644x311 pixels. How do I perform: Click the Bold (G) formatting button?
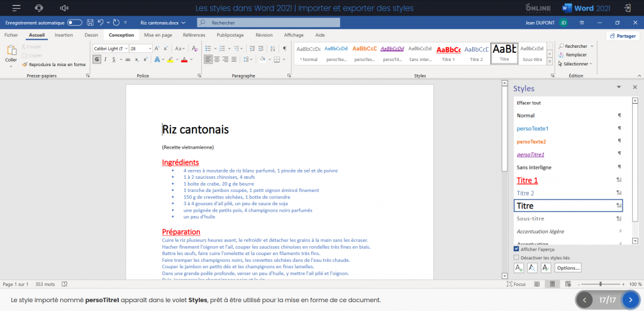pyautogui.click(x=97, y=60)
